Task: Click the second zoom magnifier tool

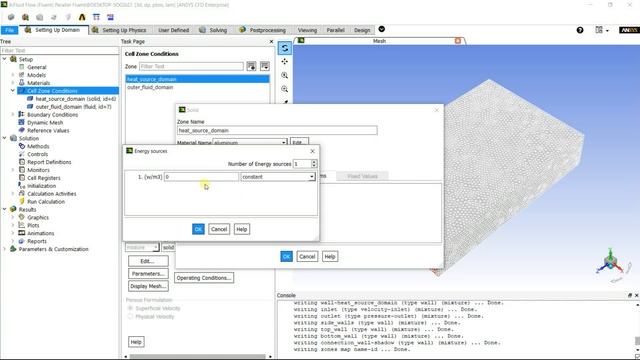Action: pyautogui.click(x=284, y=89)
